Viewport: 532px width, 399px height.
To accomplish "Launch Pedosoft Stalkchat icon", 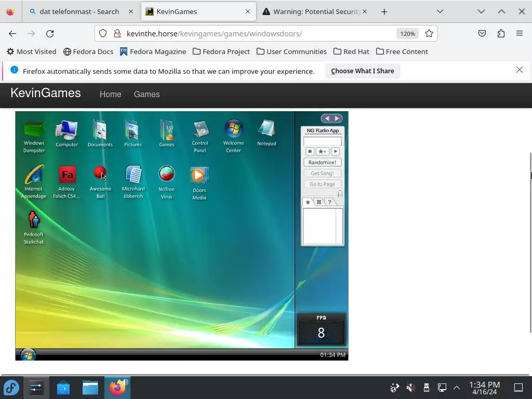I will click(x=34, y=228).
